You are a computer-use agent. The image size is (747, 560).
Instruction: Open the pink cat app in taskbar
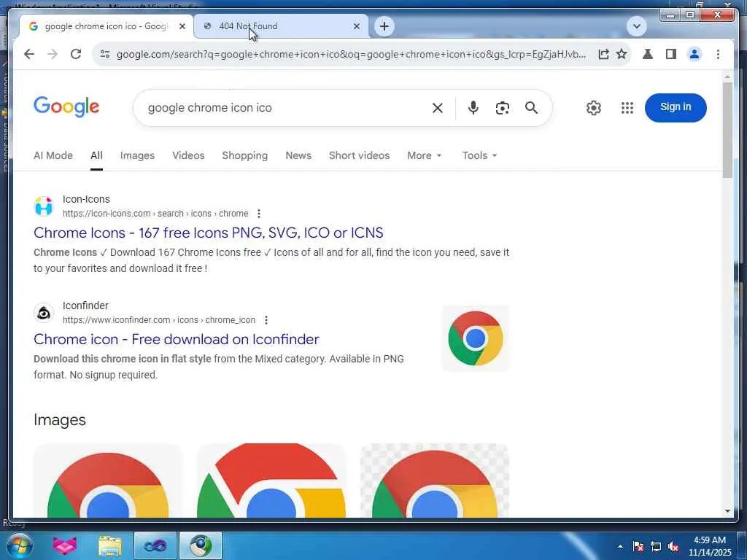(64, 545)
